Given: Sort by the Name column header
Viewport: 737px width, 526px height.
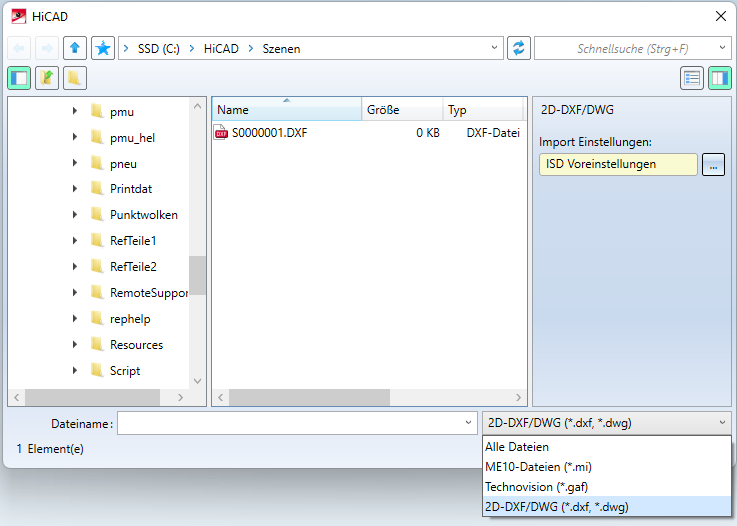Looking at the screenshot, I should click(x=287, y=110).
